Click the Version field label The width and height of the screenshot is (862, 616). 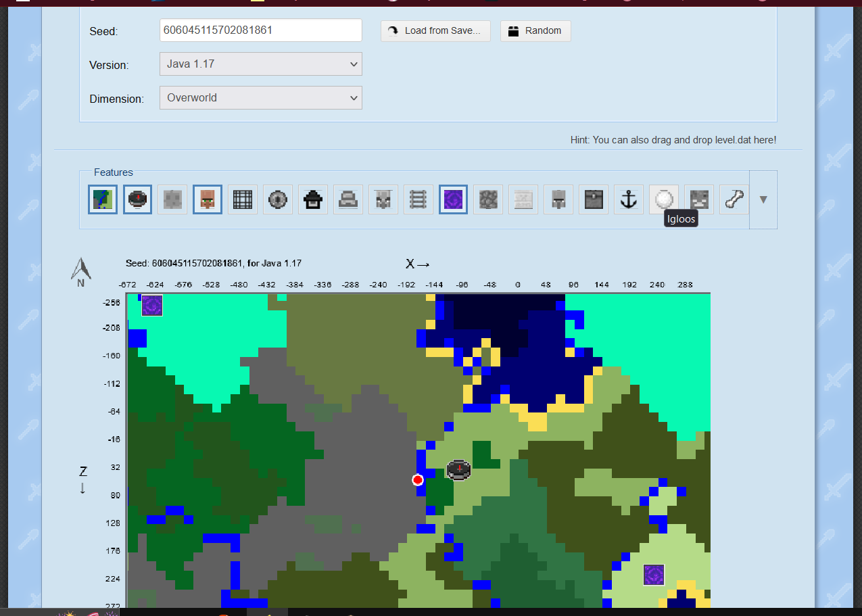[109, 65]
